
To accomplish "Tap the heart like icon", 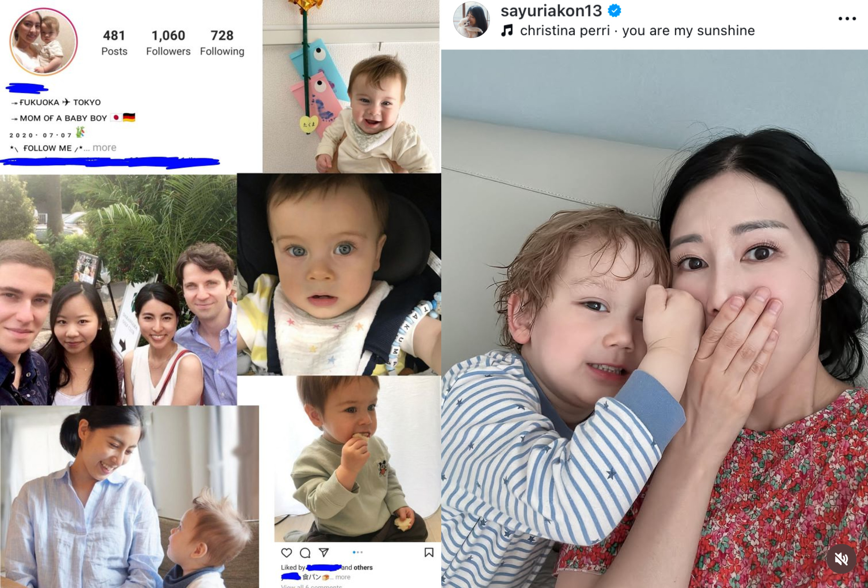I will point(286,553).
